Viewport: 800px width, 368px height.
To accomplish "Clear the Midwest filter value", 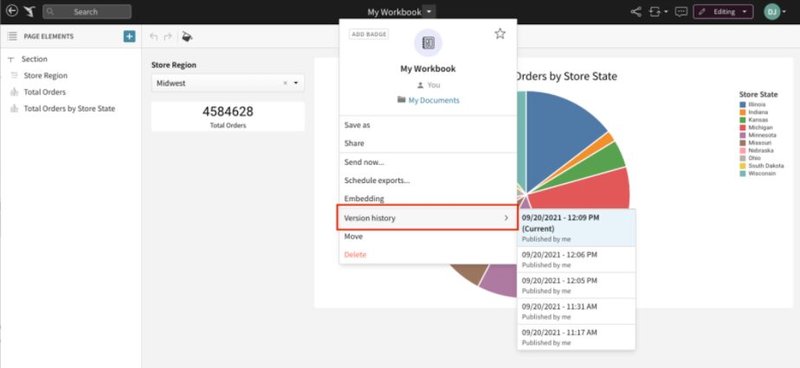I will [x=285, y=83].
